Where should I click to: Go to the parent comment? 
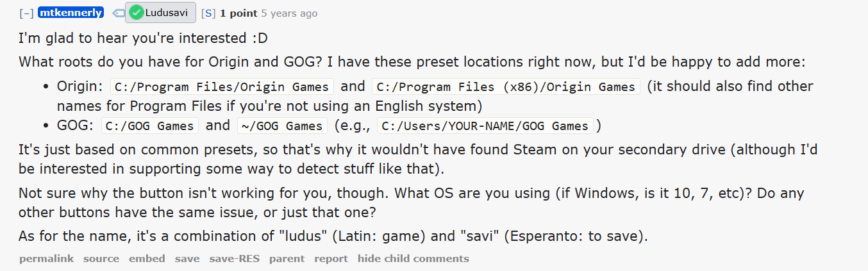[x=287, y=259]
